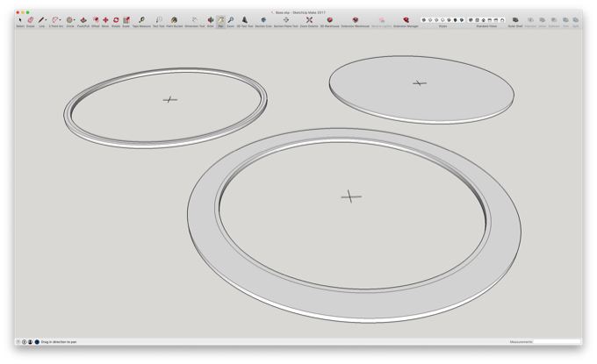Open the 3D Warehouse
The height and width of the screenshot is (364, 597).
tap(330, 20)
